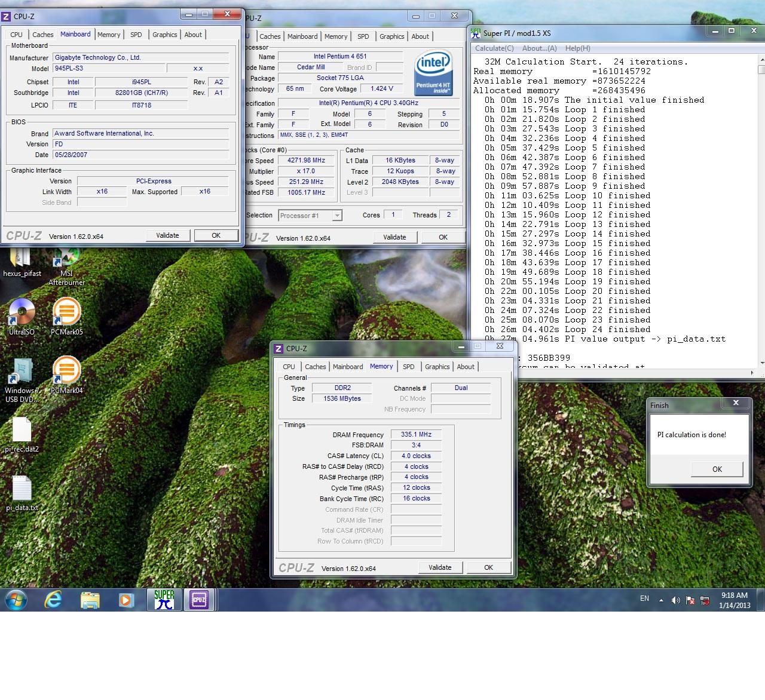Click Validate in middle CPU-Z window

394,237
